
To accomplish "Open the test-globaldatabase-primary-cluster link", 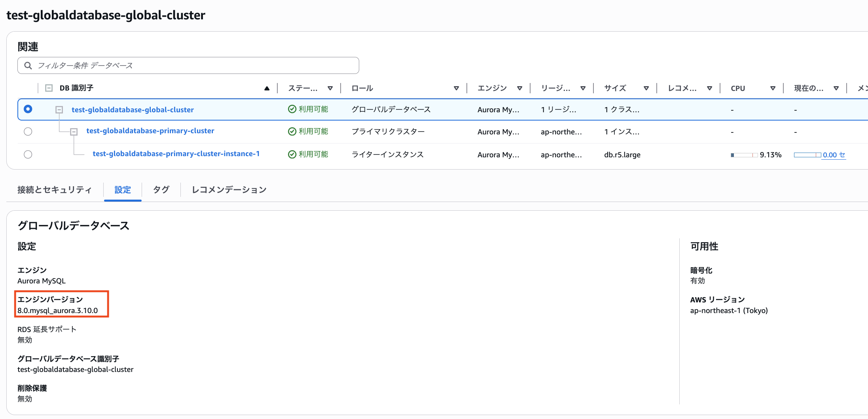I will click(150, 130).
